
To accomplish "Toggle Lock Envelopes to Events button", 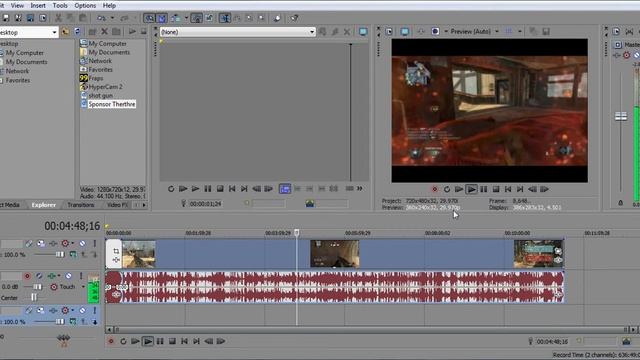I will click(196, 18).
